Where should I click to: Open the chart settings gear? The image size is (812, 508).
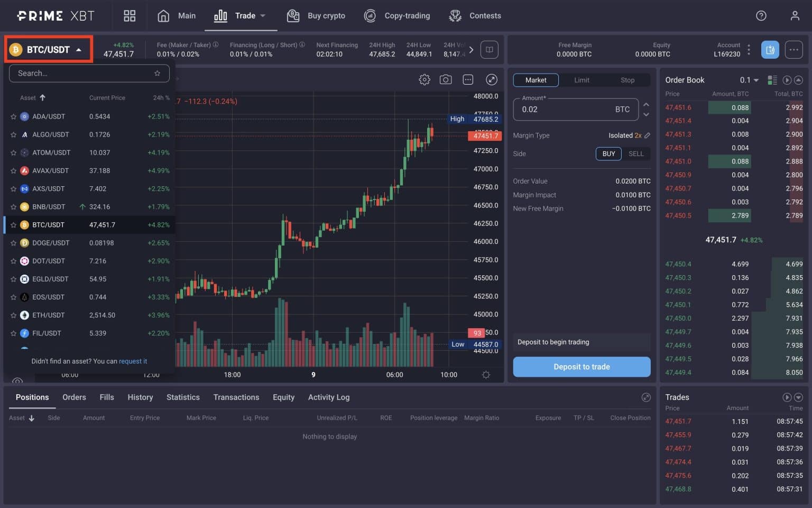[x=424, y=79]
